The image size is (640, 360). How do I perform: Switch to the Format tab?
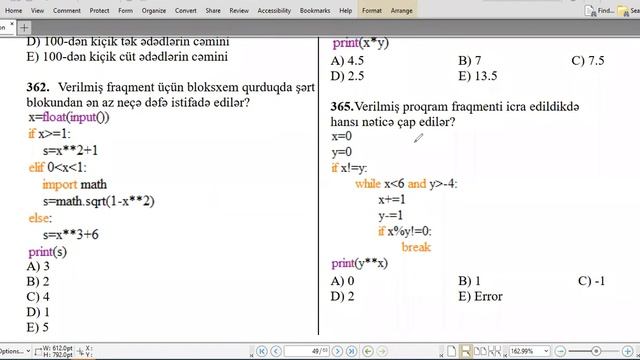pyautogui.click(x=371, y=11)
